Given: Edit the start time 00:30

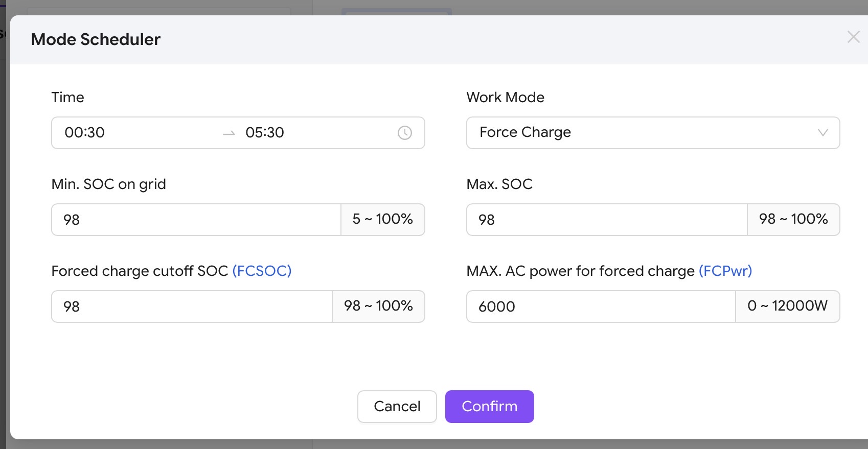Looking at the screenshot, I should [85, 133].
